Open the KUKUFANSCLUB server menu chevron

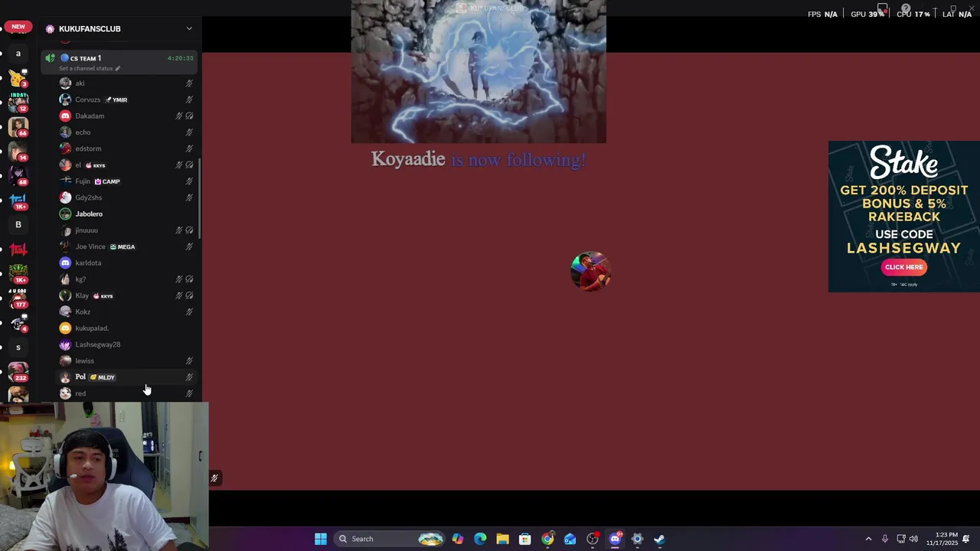[x=189, y=29]
